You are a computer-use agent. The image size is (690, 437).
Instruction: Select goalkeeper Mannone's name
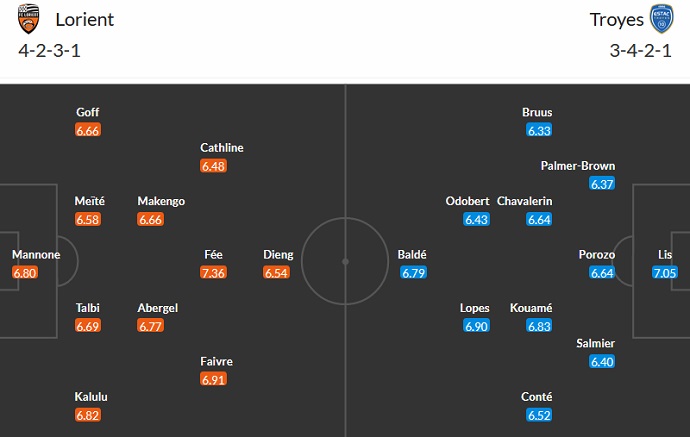[36, 255]
